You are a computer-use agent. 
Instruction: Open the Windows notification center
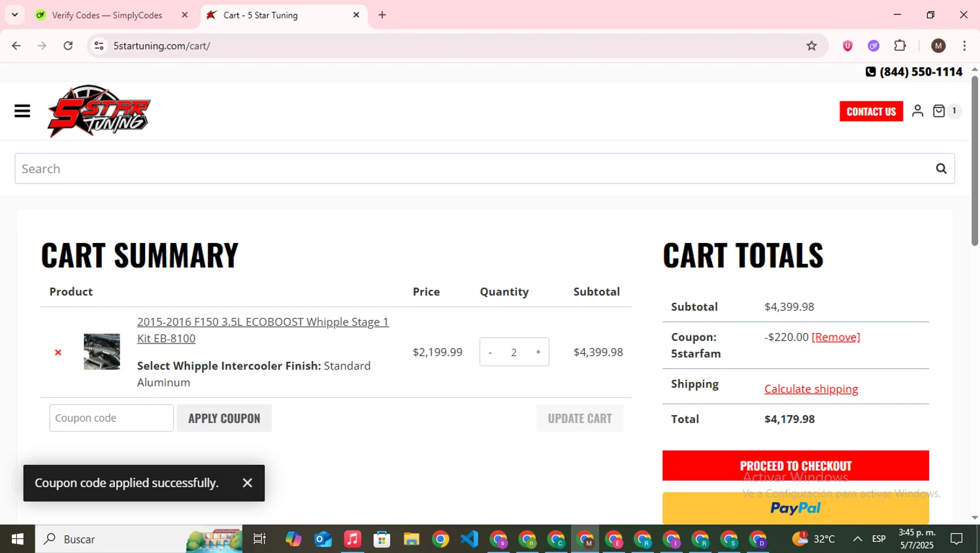[956, 539]
